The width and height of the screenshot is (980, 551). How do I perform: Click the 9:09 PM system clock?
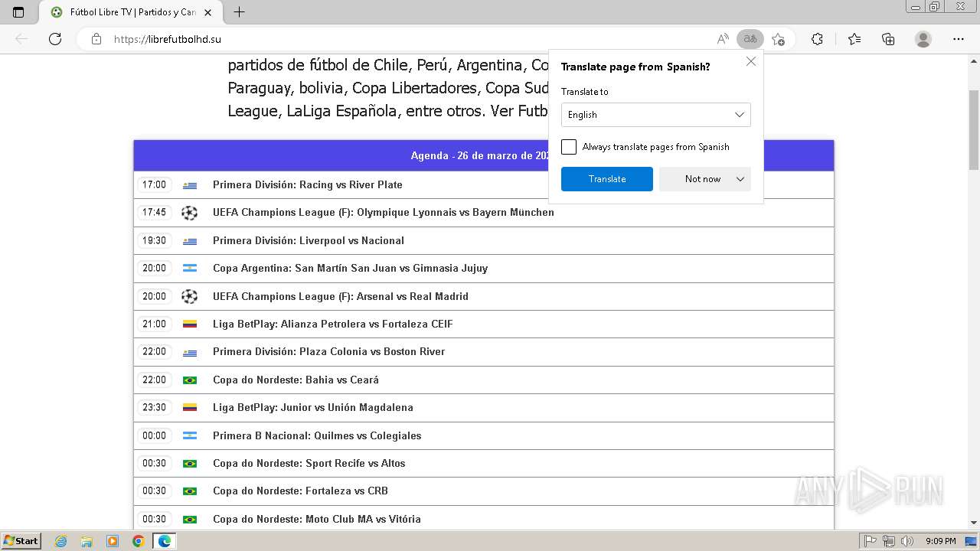click(x=940, y=541)
